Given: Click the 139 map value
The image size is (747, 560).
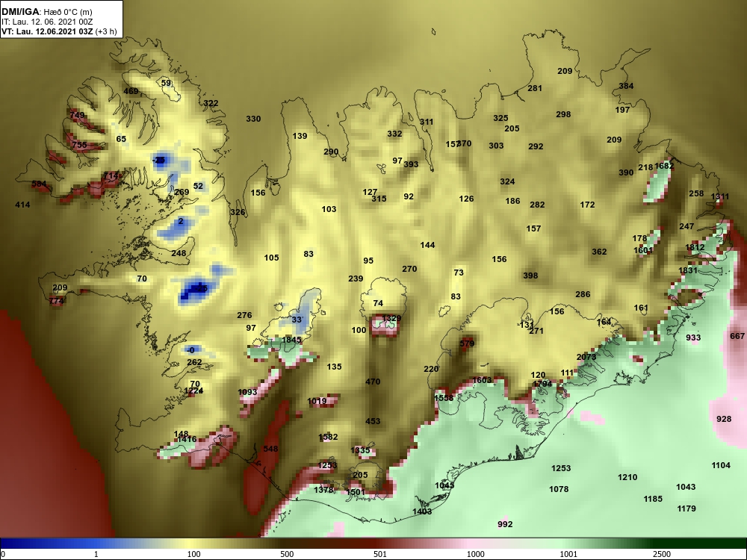Looking at the screenshot, I should click(x=300, y=136).
